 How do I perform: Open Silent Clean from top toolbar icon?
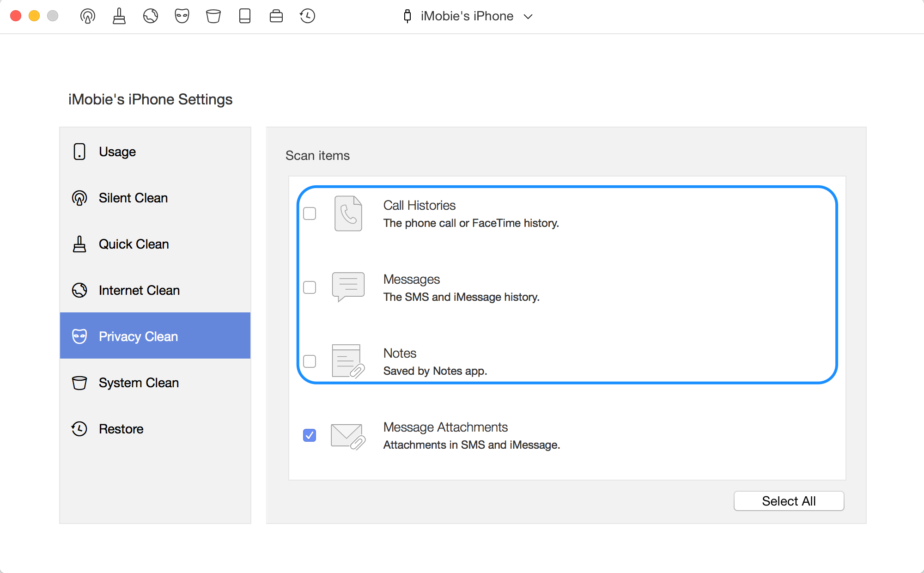(88, 16)
